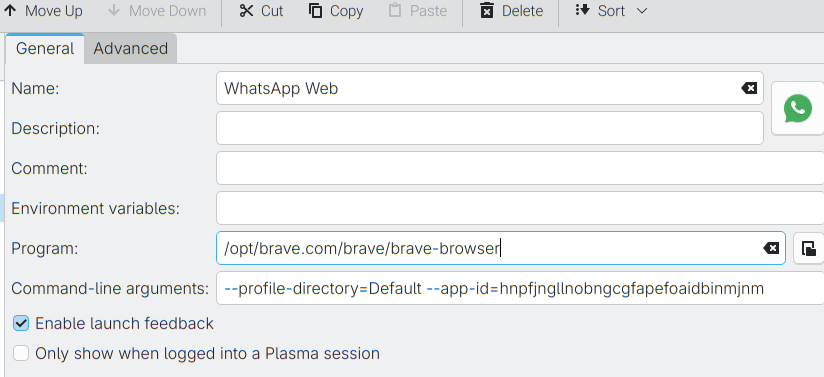
Task: Click the Delete trash icon
Action: click(x=487, y=11)
